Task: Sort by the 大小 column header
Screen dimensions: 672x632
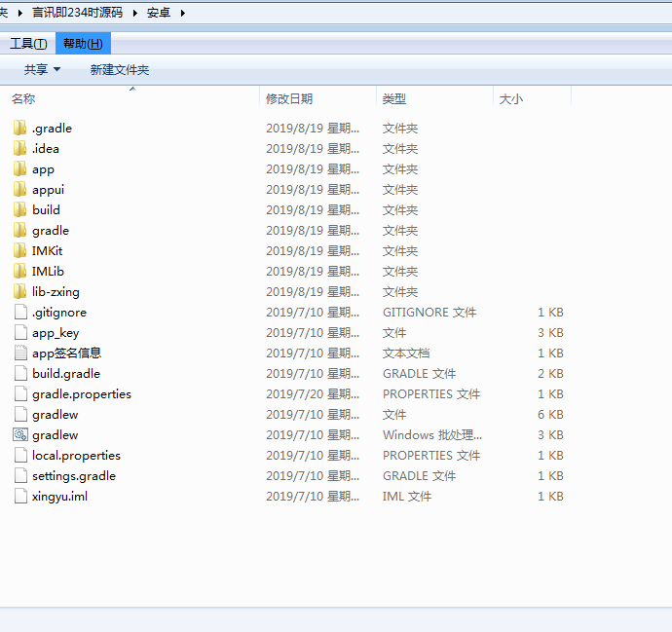Action: tap(532, 98)
